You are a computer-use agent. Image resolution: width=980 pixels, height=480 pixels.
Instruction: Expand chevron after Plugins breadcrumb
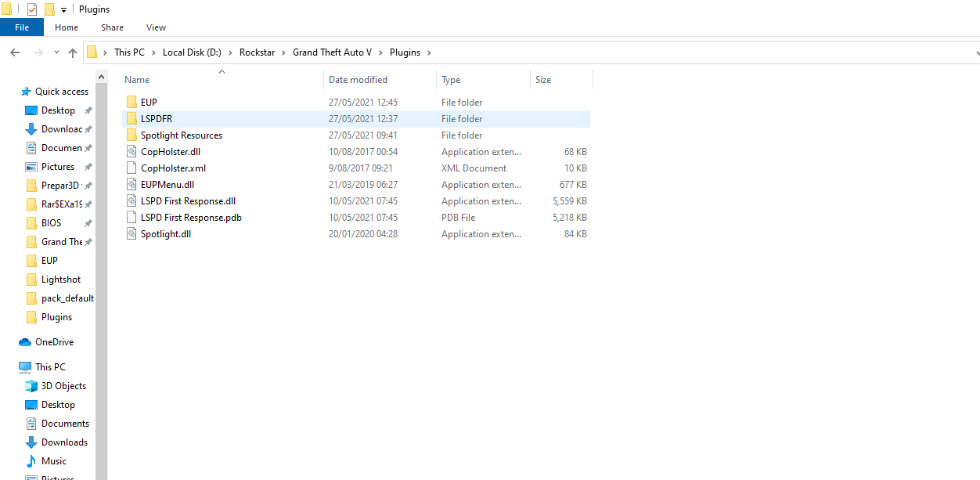click(x=429, y=52)
